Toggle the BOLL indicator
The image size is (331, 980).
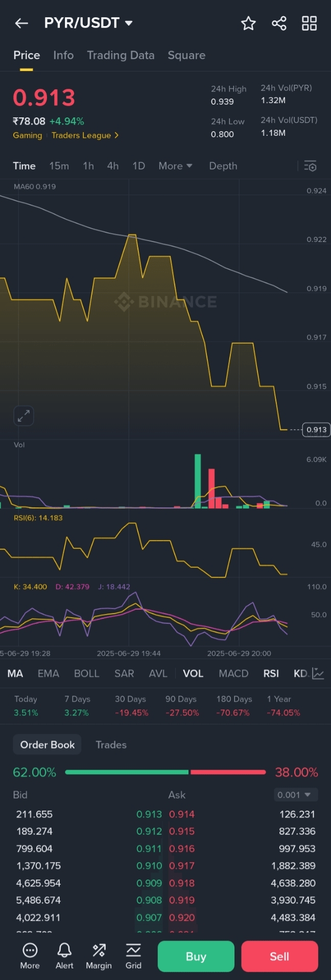point(87,673)
